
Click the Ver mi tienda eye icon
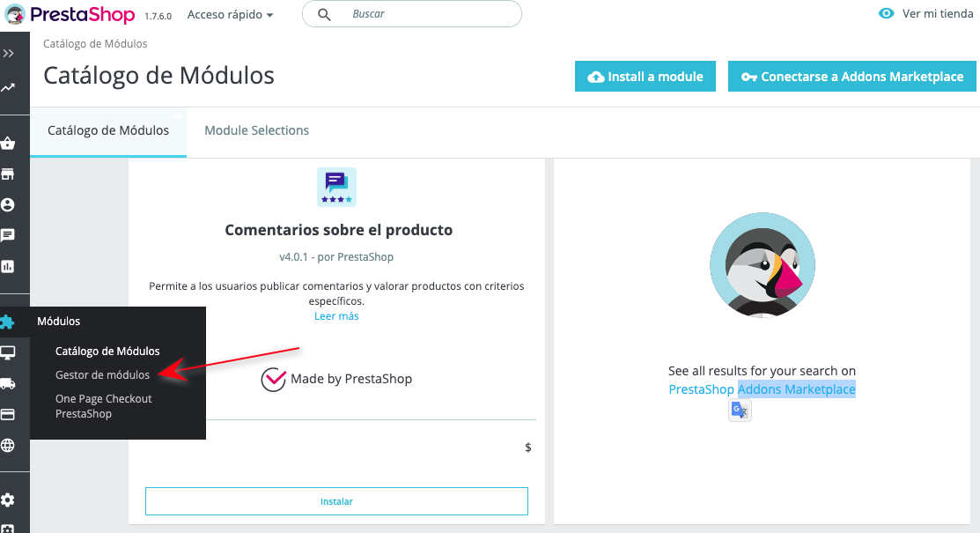887,14
